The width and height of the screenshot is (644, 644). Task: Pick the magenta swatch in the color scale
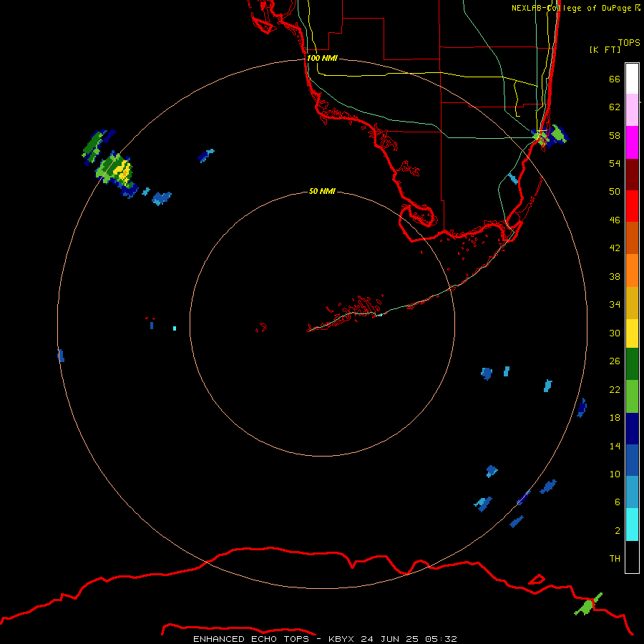(632, 142)
